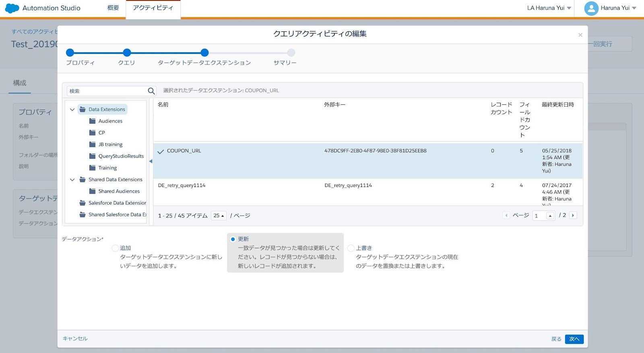
Task: Switch to the アクティビティ tab
Action: point(153,8)
